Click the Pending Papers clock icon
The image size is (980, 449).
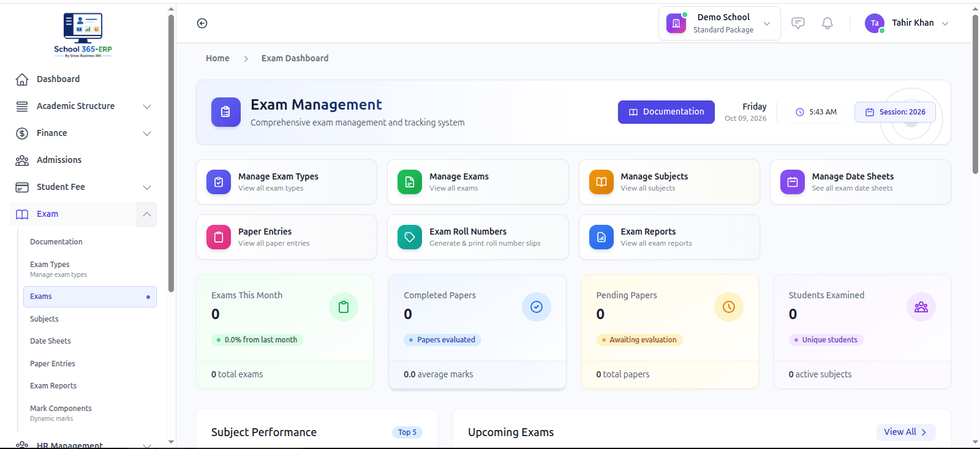(729, 307)
